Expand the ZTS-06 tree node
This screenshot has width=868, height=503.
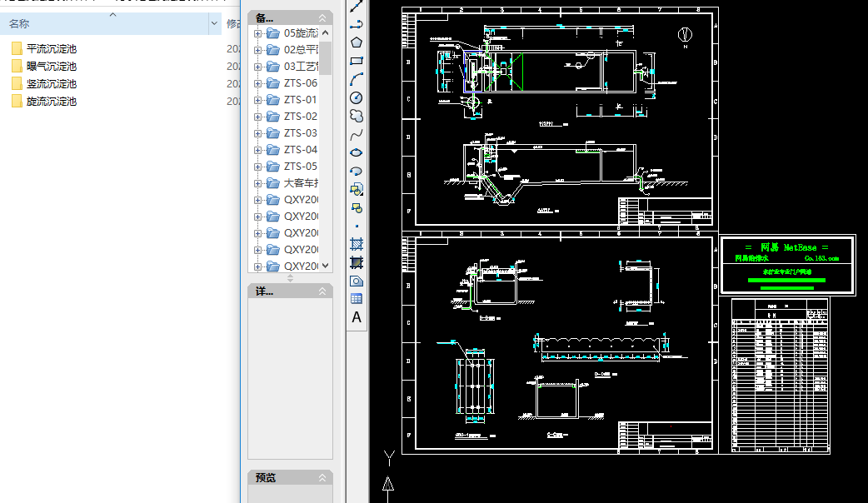click(x=257, y=83)
